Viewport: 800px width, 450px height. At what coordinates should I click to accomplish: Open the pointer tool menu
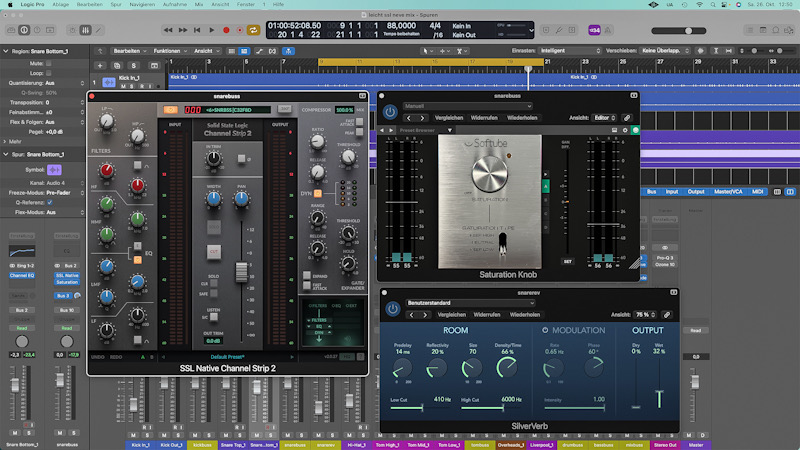426,51
